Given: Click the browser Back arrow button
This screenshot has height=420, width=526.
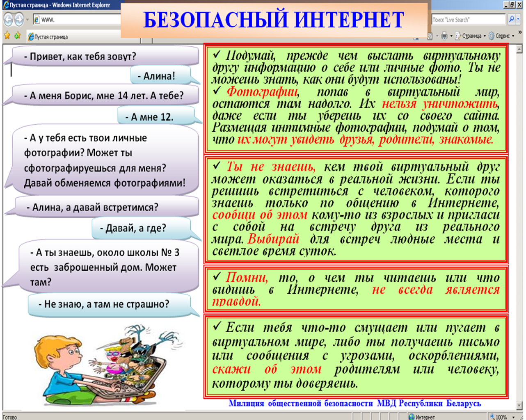Looking at the screenshot, I should (8, 19).
